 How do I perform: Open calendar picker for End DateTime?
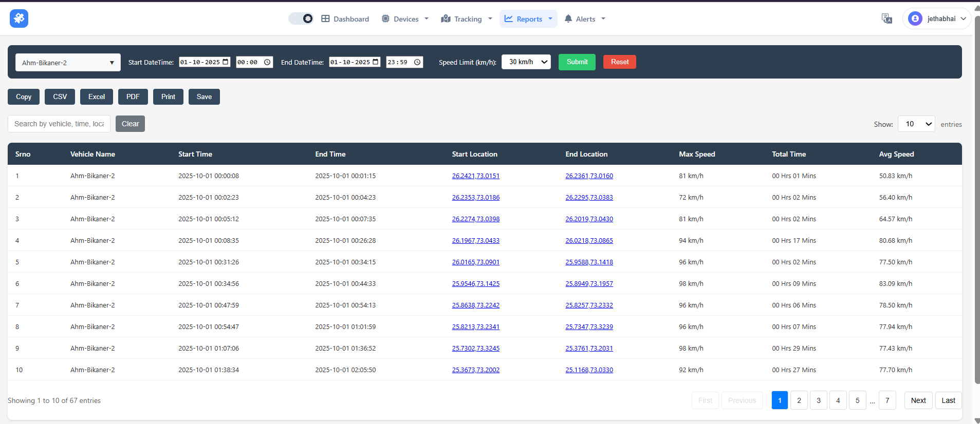pyautogui.click(x=375, y=62)
